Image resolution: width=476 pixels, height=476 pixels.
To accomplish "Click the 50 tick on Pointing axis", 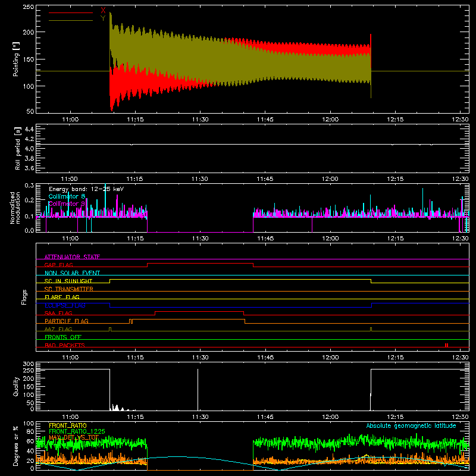I will point(30,111).
